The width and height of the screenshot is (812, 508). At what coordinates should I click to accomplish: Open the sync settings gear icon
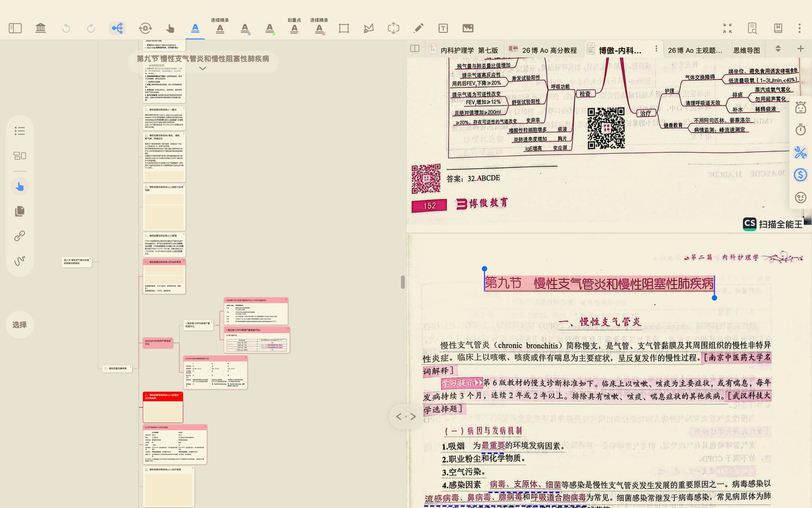tap(145, 28)
